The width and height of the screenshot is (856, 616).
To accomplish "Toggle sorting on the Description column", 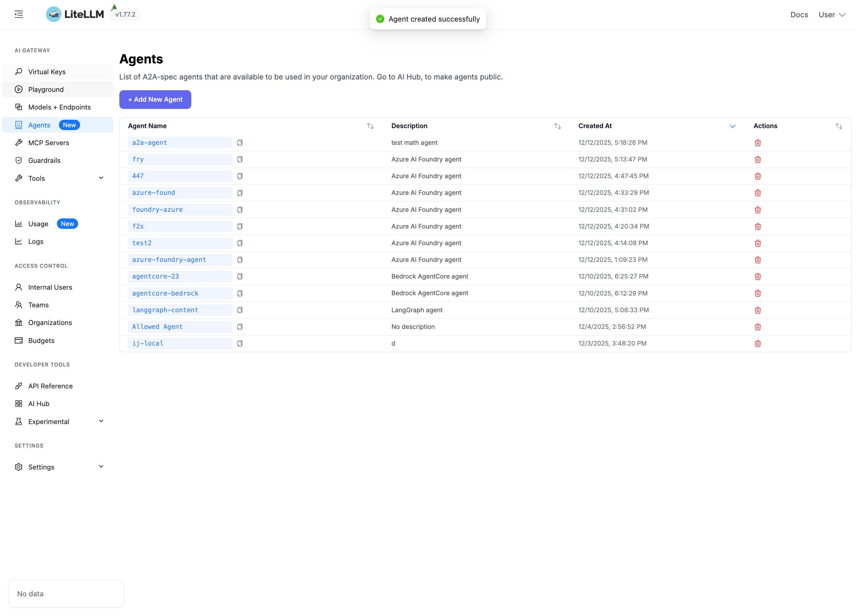I will click(557, 126).
